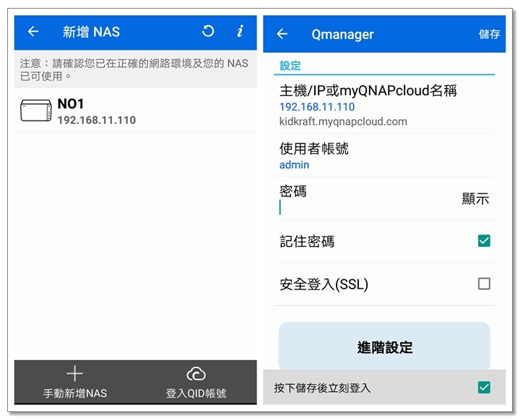This screenshot has height=420, width=520.
Task: Go back from the 新增 NAS screen
Action: [33, 32]
